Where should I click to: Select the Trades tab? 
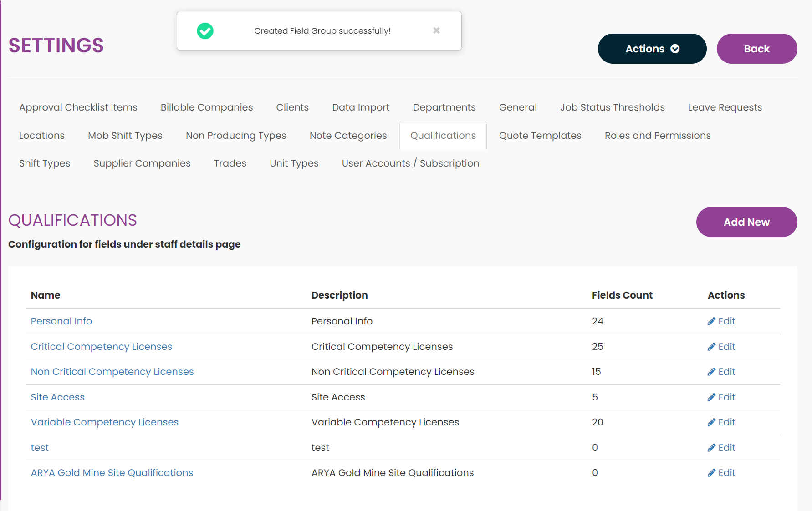pyautogui.click(x=230, y=163)
